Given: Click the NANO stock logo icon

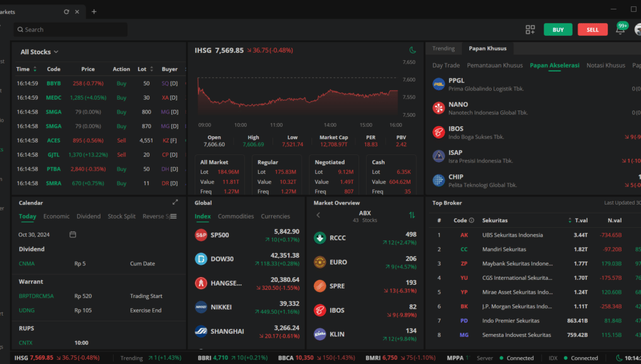Looking at the screenshot, I should click(439, 108).
